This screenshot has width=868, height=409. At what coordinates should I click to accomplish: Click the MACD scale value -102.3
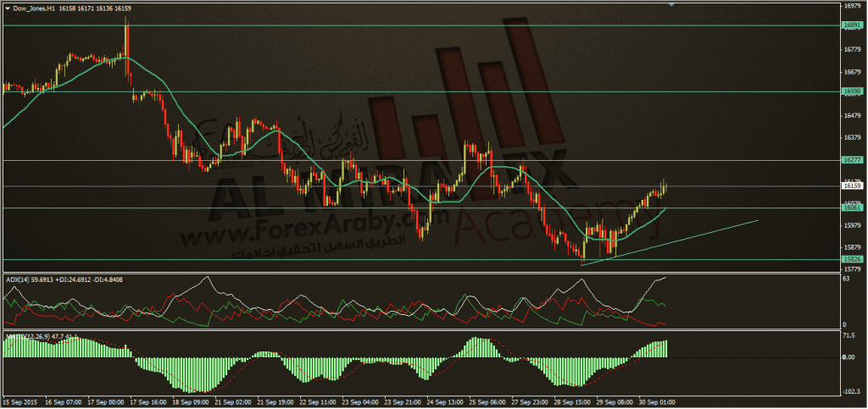851,392
